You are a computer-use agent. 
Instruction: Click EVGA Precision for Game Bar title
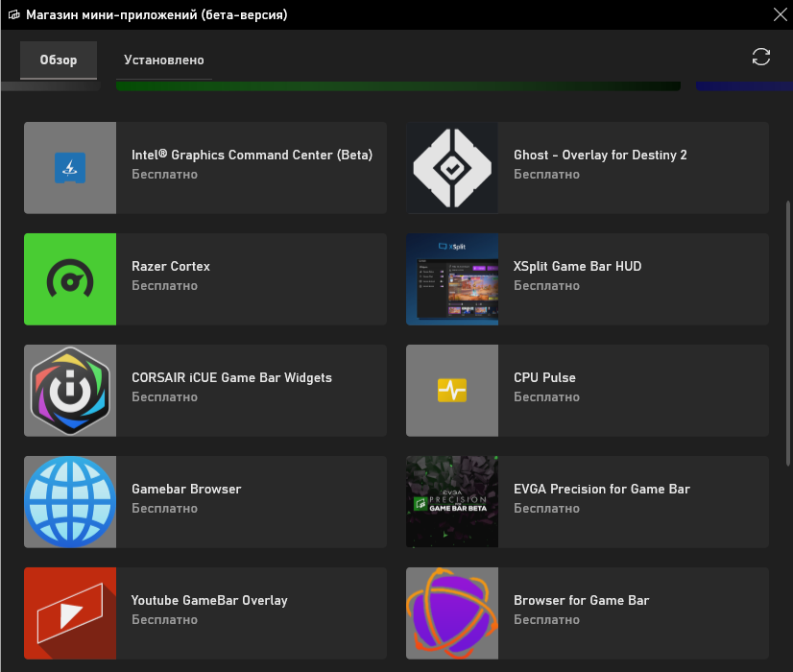click(x=602, y=489)
